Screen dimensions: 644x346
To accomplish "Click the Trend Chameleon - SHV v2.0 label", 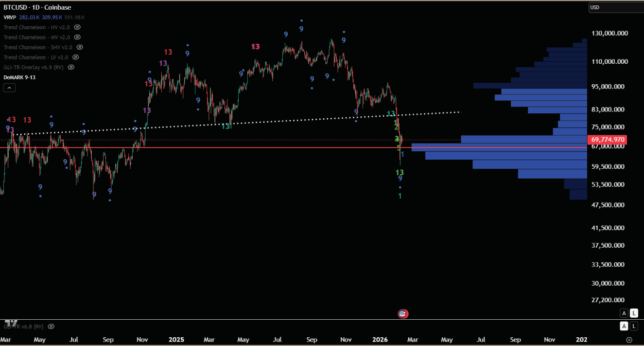I will click(38, 47).
